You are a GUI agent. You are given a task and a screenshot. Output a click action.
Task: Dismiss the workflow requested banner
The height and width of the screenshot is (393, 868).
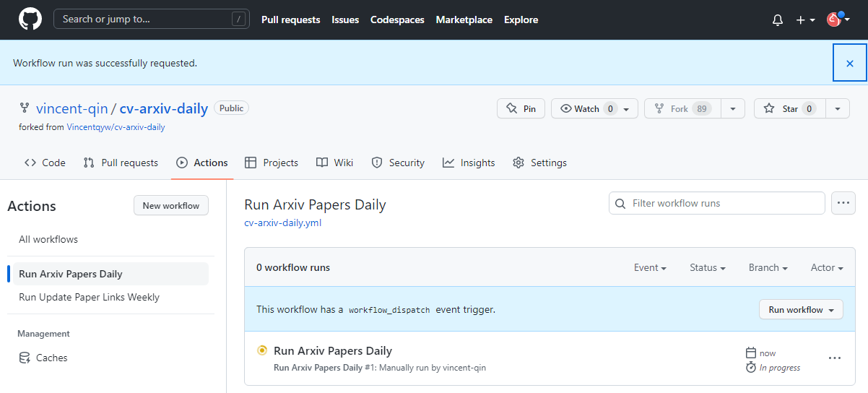tap(850, 63)
